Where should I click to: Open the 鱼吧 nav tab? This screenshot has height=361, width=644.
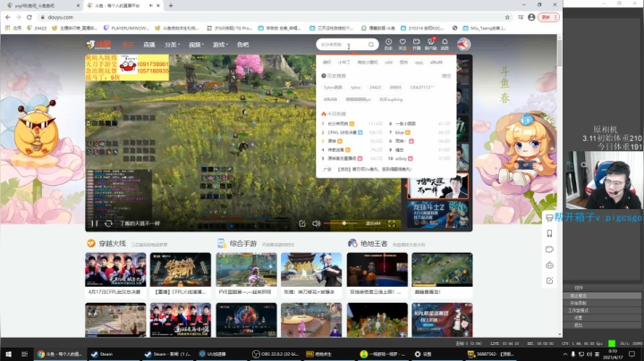pos(242,45)
